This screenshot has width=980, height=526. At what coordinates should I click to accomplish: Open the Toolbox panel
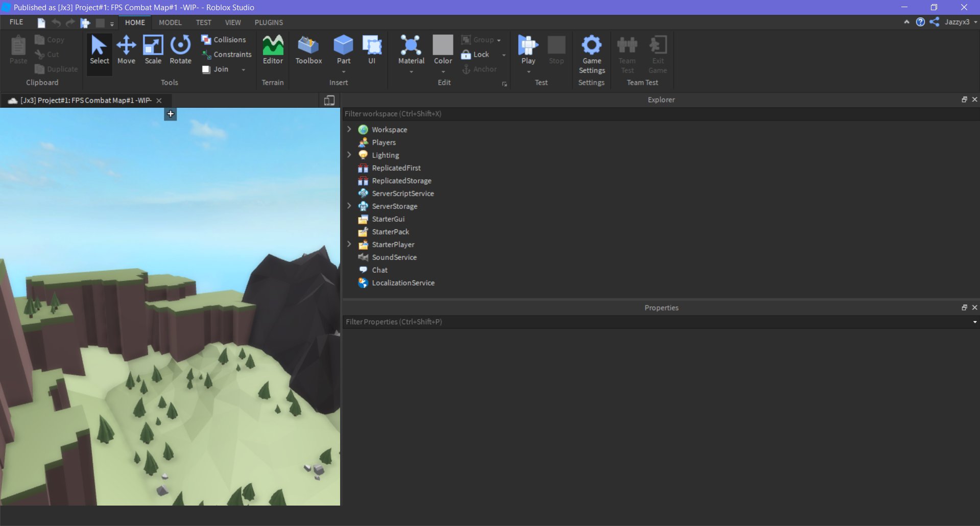tap(308, 50)
